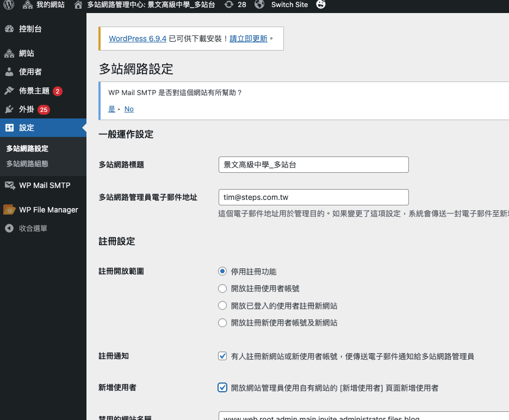Click the red badge 2 on 佈景主題
509x420 pixels.
tap(58, 91)
